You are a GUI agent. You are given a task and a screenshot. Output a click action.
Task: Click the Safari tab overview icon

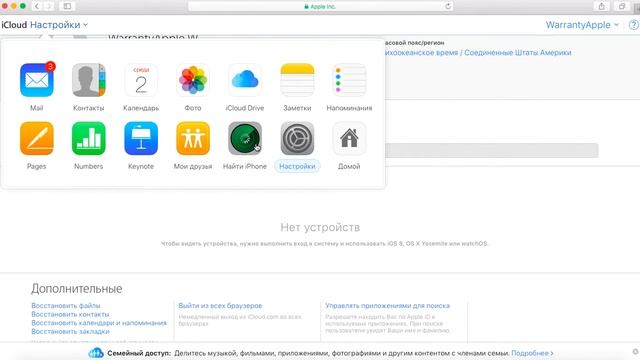(x=622, y=6)
